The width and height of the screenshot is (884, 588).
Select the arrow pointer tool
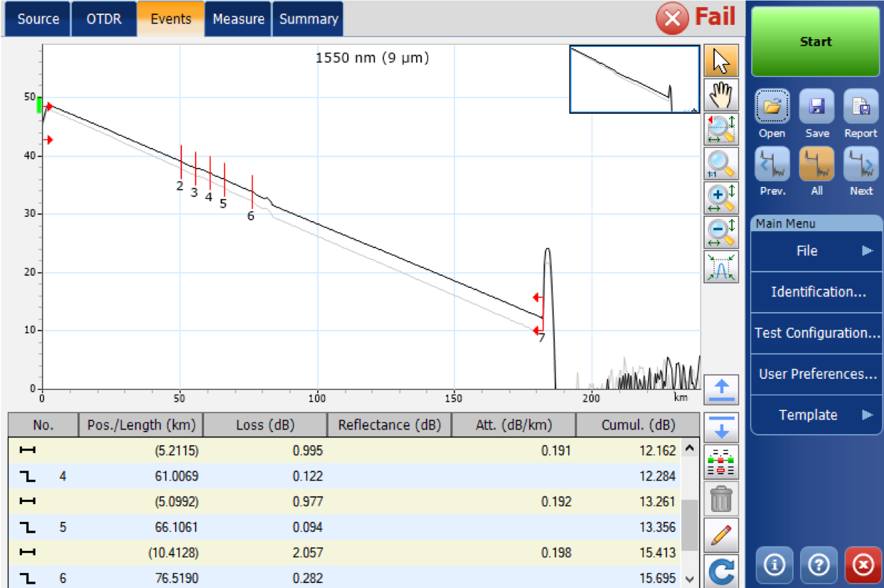coord(721,61)
